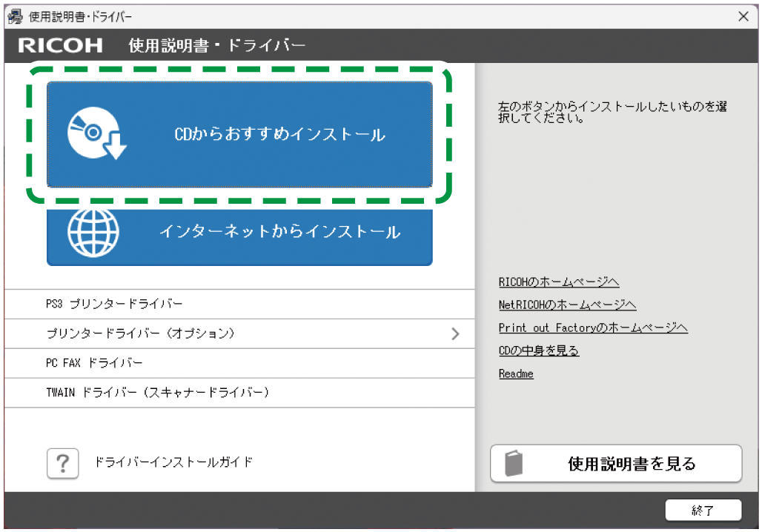Viewport: 762px width, 532px height.
Task: Click the question mark icon next to ドライバーインストールガイド
Action: pyautogui.click(x=63, y=463)
